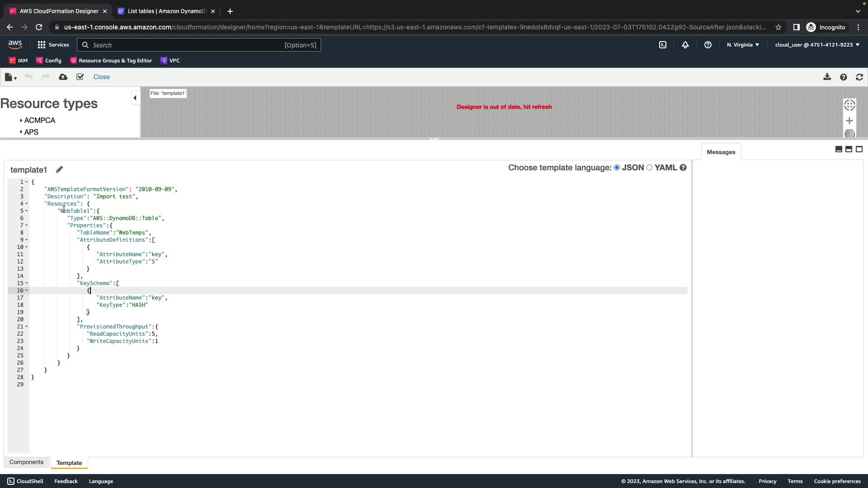Select the JSON template language
868x488 pixels.
coord(617,168)
